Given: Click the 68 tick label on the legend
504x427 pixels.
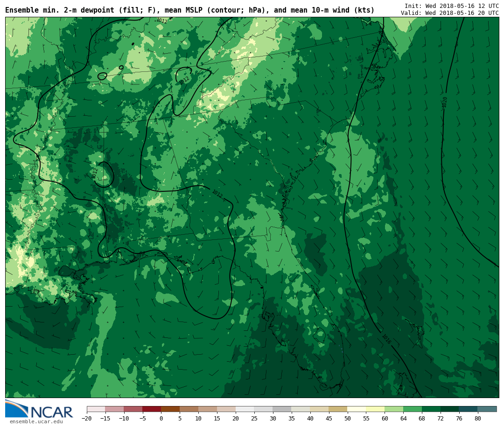Looking at the screenshot, I should (422, 418).
